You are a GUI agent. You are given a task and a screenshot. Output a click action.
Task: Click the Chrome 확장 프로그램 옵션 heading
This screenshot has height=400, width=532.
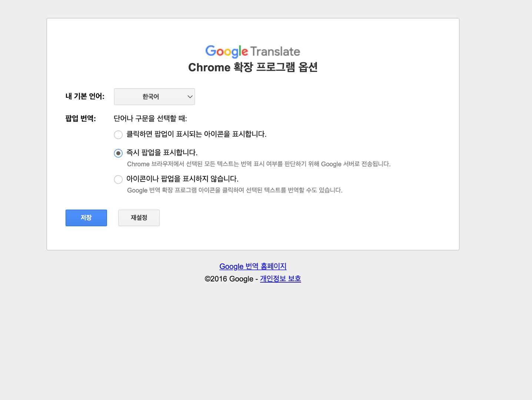(x=252, y=67)
